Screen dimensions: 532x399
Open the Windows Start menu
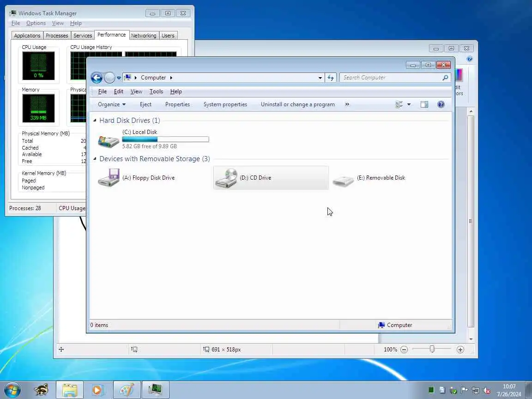click(12, 390)
